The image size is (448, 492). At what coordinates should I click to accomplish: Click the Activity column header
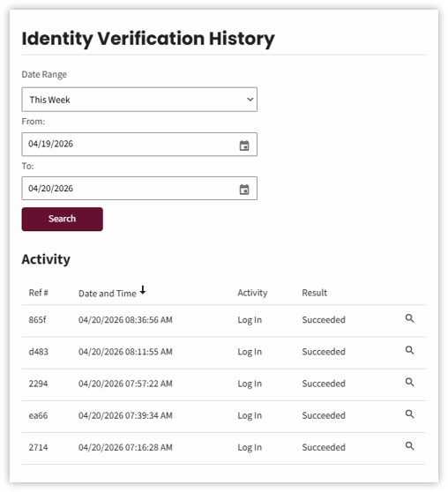(252, 293)
